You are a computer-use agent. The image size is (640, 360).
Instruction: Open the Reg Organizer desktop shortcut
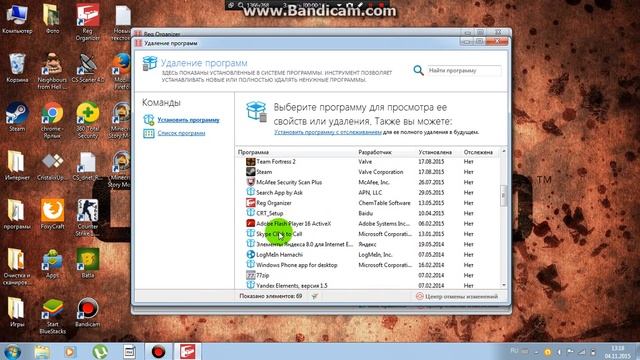[x=87, y=21]
